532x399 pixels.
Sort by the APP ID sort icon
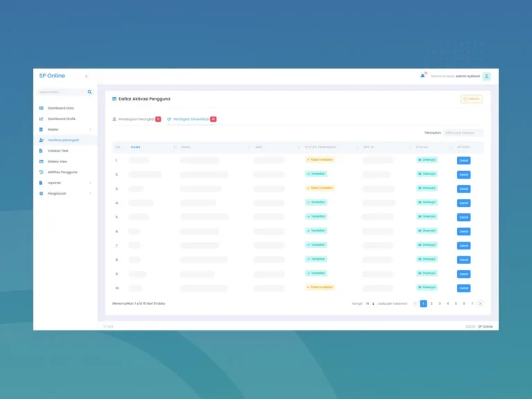click(410, 148)
